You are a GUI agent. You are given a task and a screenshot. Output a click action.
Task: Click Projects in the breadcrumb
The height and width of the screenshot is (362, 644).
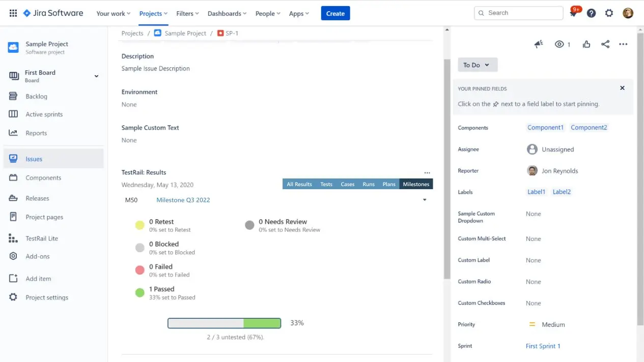click(132, 33)
